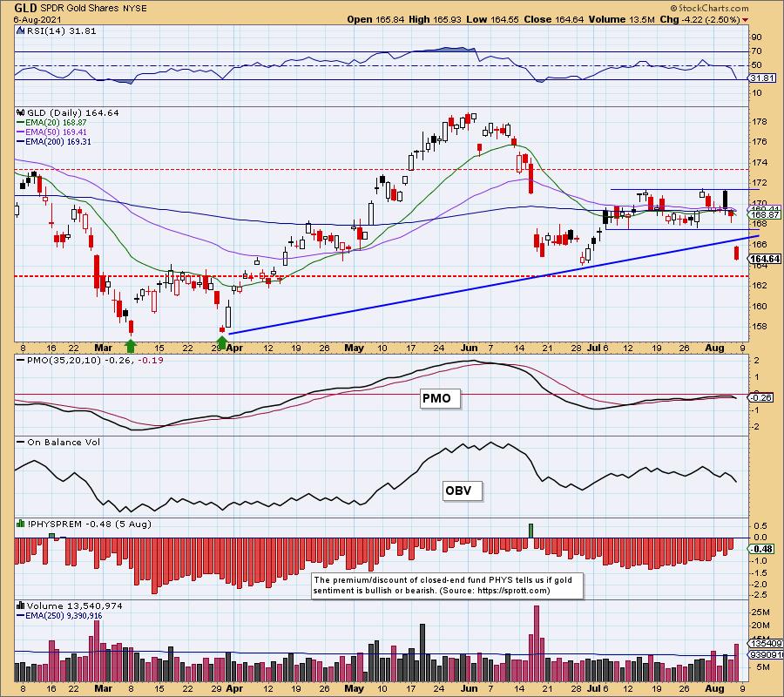This screenshot has height=697, width=784.
Task: Click the tall green PHYSPREM bar in mid-June
Action: click(x=531, y=531)
